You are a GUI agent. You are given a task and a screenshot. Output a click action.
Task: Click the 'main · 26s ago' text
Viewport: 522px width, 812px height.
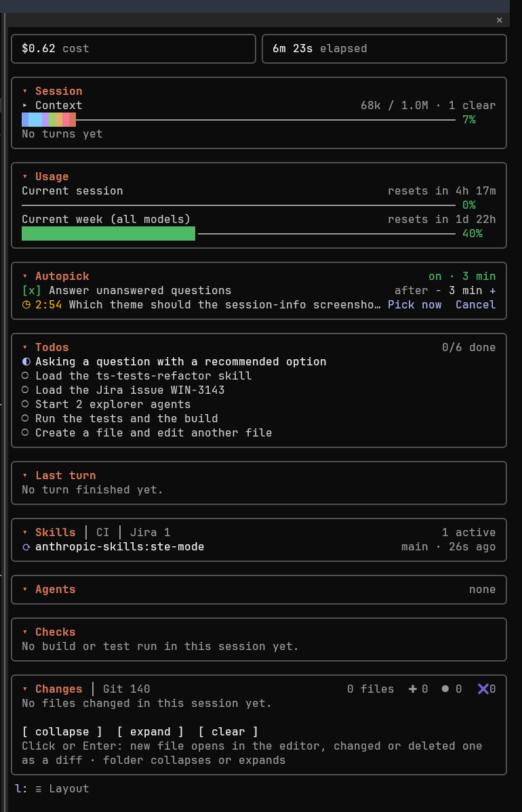449,547
